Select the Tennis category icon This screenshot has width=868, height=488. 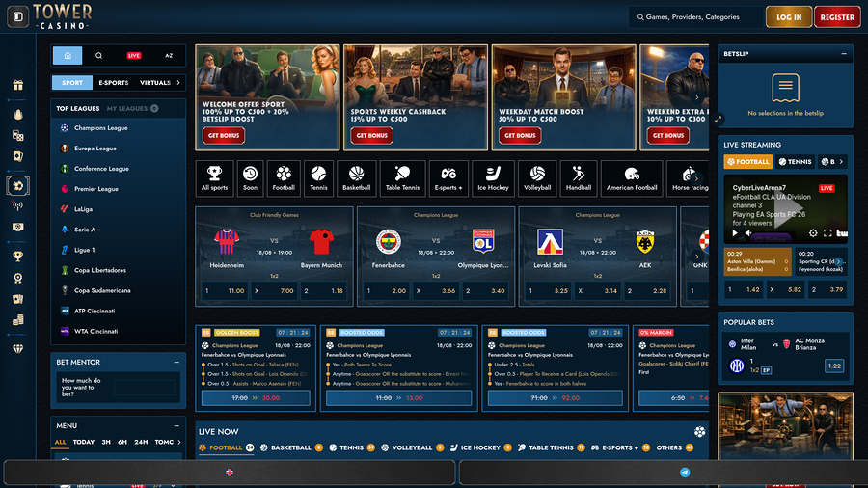click(x=318, y=178)
